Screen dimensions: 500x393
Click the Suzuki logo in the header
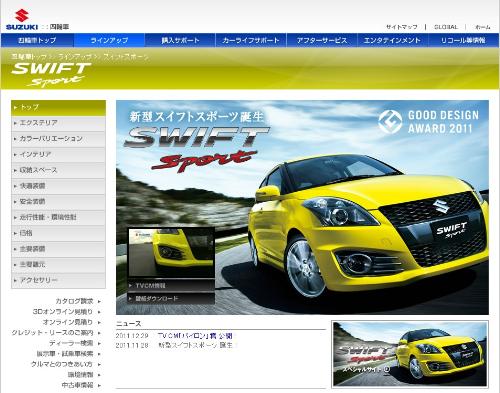(22, 20)
